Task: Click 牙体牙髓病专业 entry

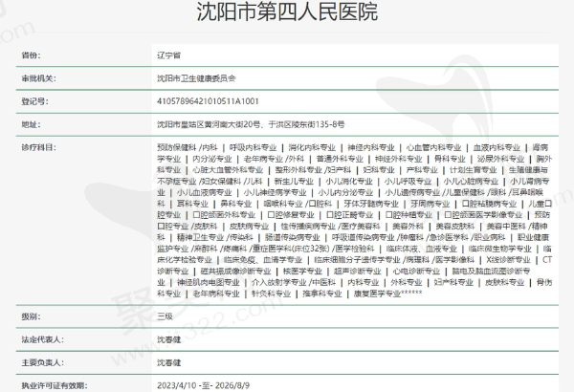Action: coord(371,204)
